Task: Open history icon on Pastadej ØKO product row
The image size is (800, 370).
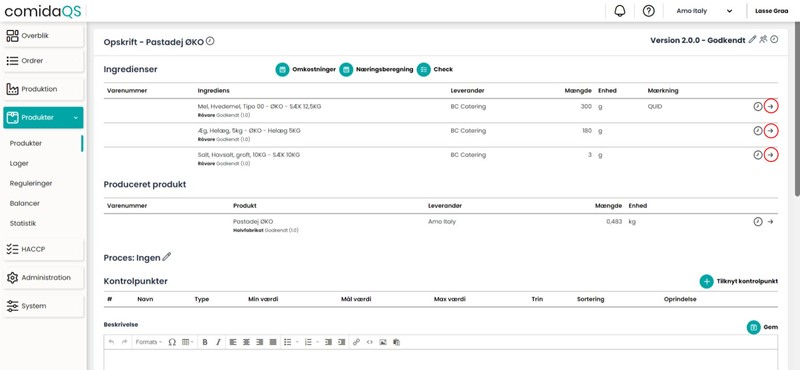Action: point(758,221)
